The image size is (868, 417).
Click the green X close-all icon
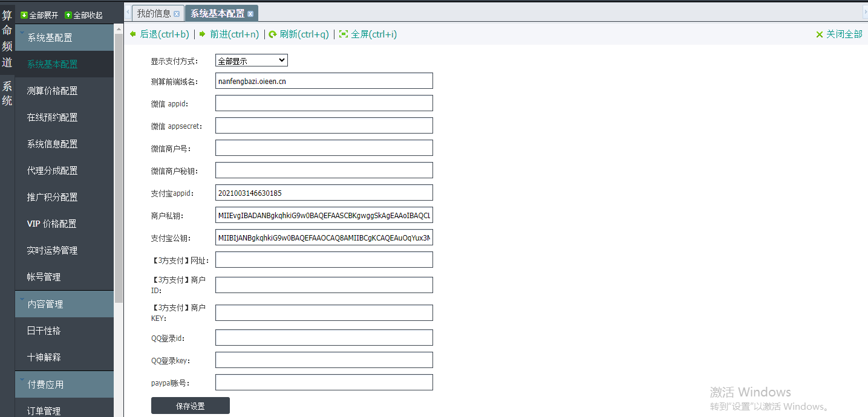[x=820, y=34]
